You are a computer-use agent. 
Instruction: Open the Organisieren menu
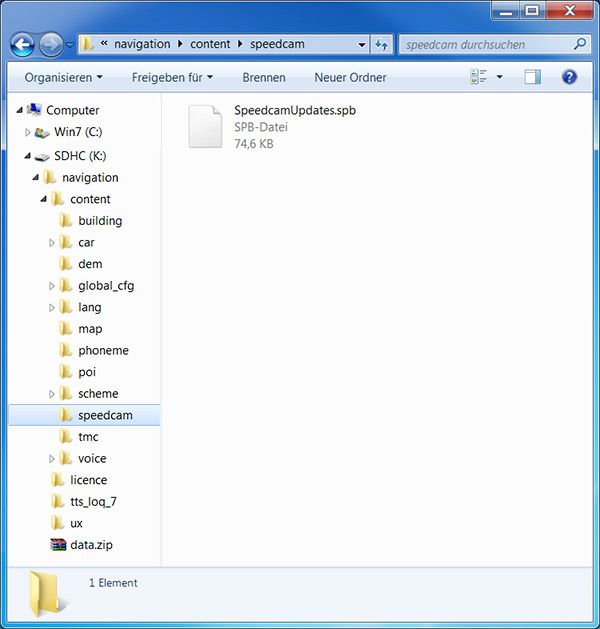[63, 77]
